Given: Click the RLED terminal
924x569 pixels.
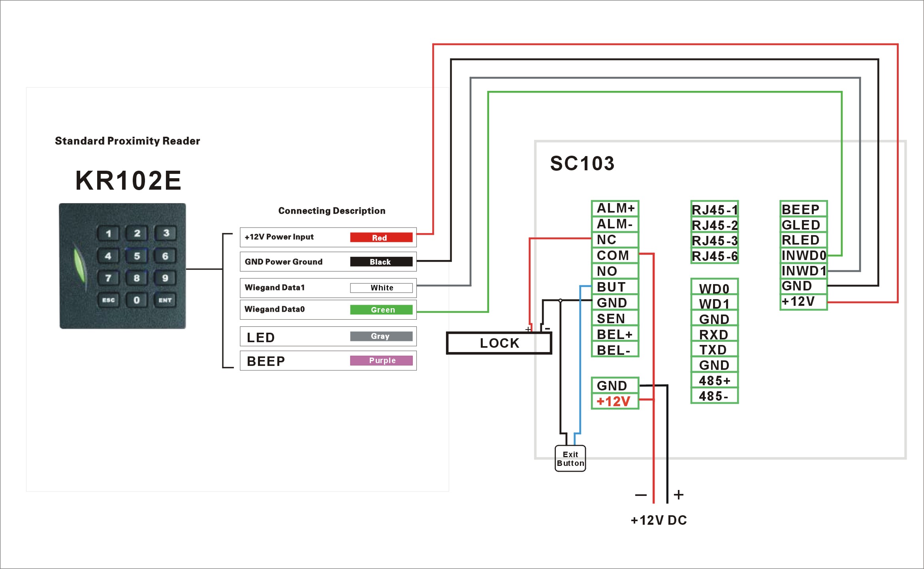Looking at the screenshot, I should [x=804, y=240].
